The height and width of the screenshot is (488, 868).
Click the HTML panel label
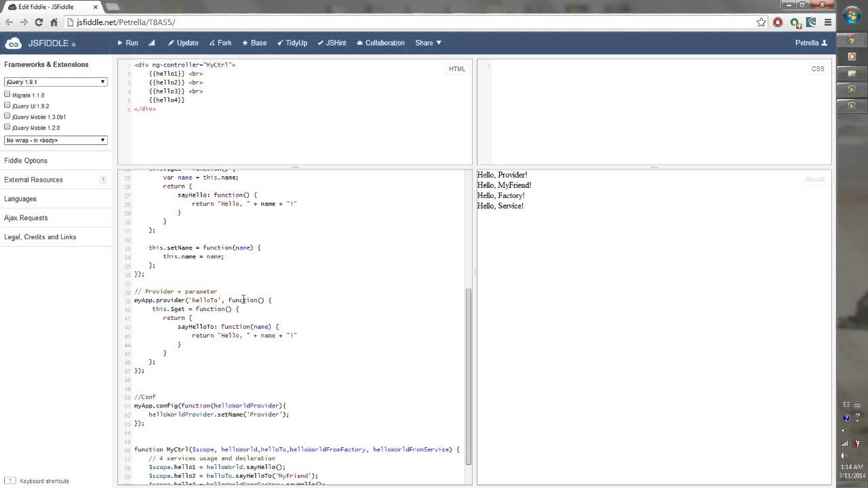[x=457, y=69]
